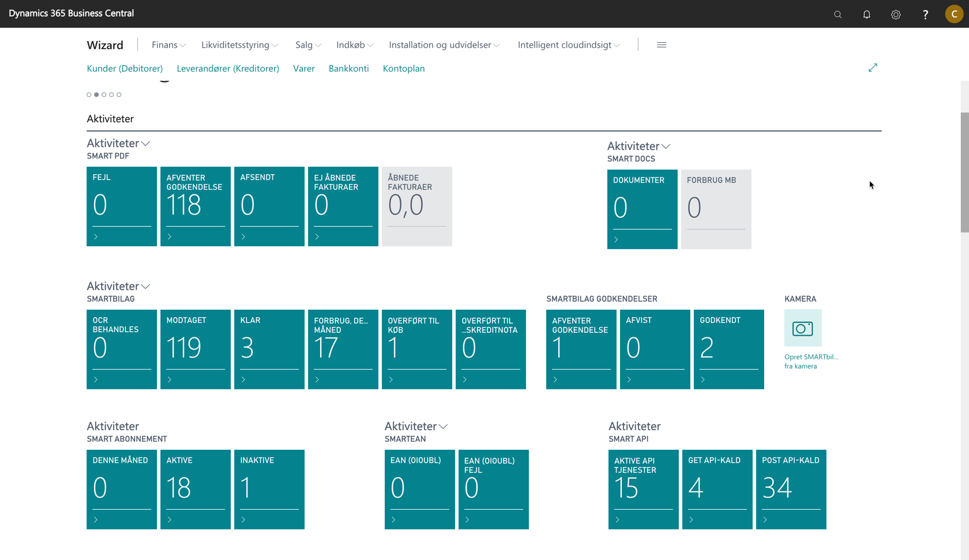Screen dimensions: 969x560
Task: Open the Kontoplan link
Action: [404, 69]
